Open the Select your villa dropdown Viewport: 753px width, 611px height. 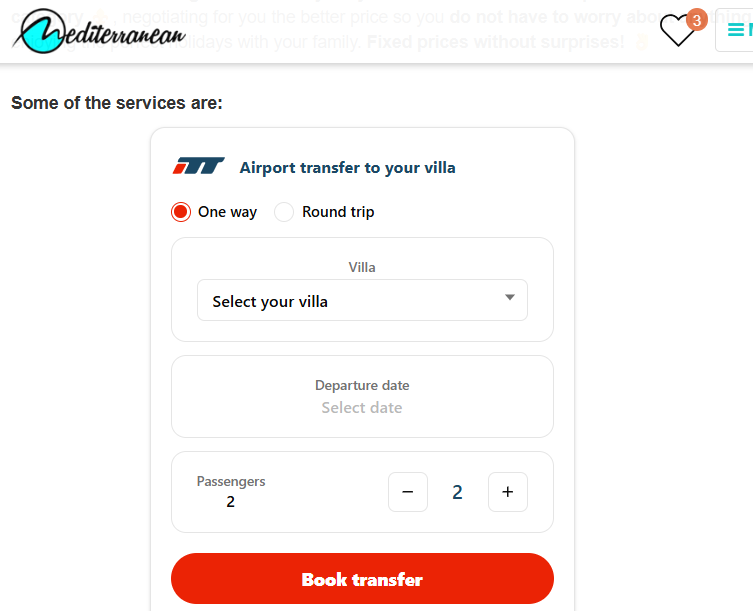[362, 301]
